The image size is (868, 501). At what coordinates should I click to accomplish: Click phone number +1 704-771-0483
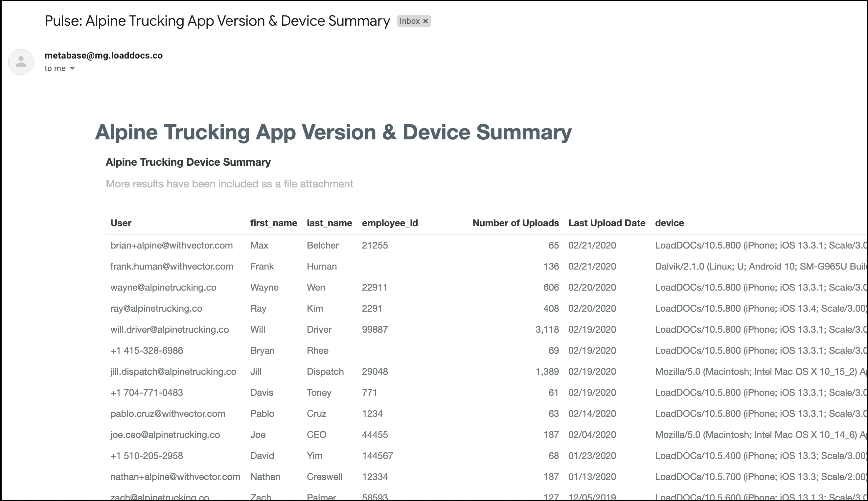[x=147, y=393]
